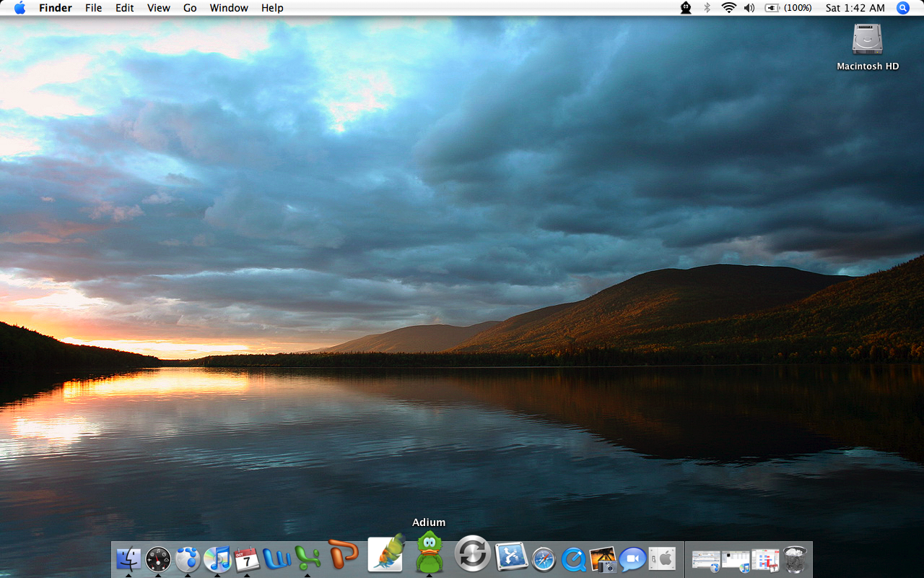The width and height of the screenshot is (924, 578).
Task: Open the Window menu
Action: point(229,8)
